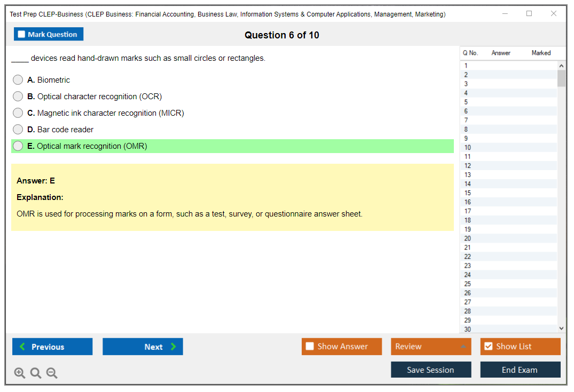Uncheck the Show List checkbox
This screenshot has width=574, height=392.
pos(488,347)
